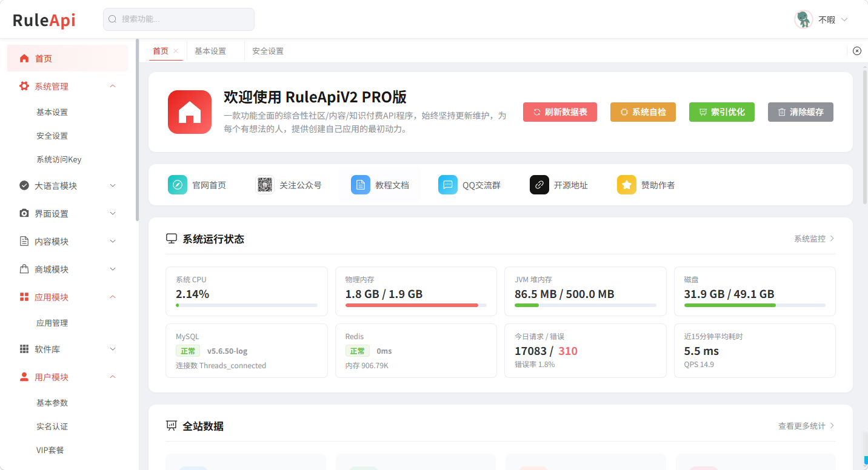Click the circled X icon to close tabs
Viewport: 868px width, 470px height.
(857, 51)
